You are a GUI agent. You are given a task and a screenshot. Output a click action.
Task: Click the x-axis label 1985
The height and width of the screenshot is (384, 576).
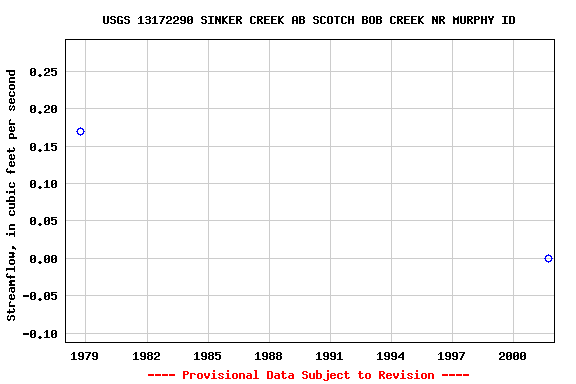point(208,356)
